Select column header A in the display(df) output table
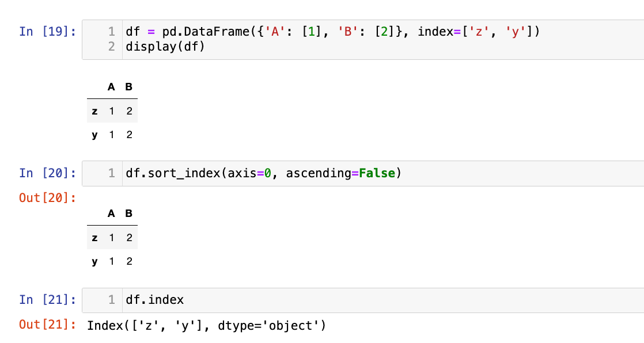The image size is (644, 343). (x=111, y=87)
